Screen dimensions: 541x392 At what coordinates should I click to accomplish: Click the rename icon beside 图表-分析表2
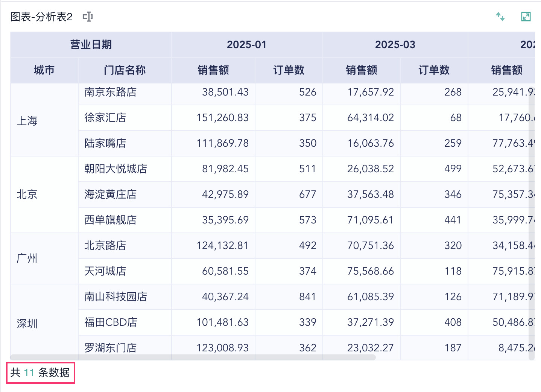coord(88,17)
